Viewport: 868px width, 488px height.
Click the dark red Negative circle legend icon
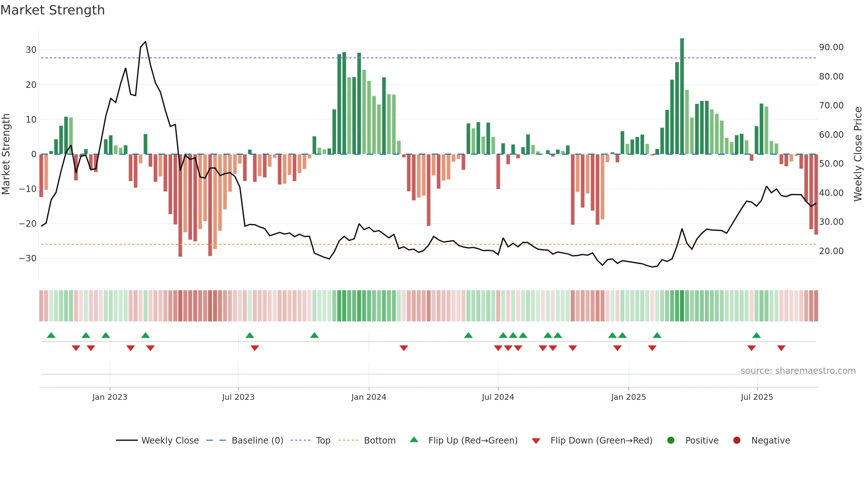click(737, 440)
